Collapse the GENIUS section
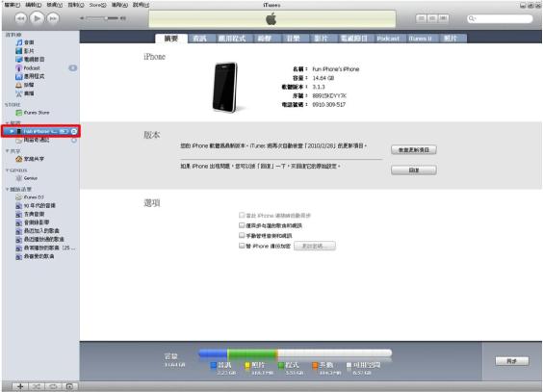543x392 pixels. pyautogui.click(x=8, y=170)
